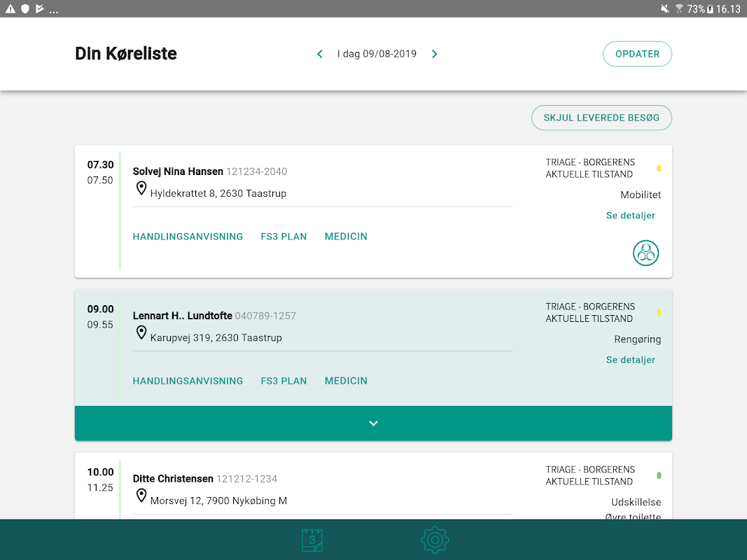The width and height of the screenshot is (747, 560).
Task: Click Mobilitet label on Solvej's card
Action: 641,195
